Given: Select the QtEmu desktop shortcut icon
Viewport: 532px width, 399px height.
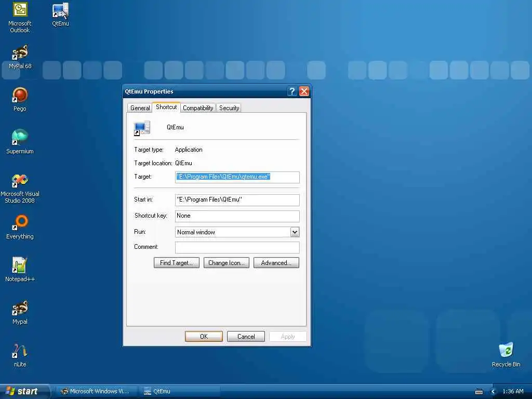Looking at the screenshot, I should coord(60,14).
